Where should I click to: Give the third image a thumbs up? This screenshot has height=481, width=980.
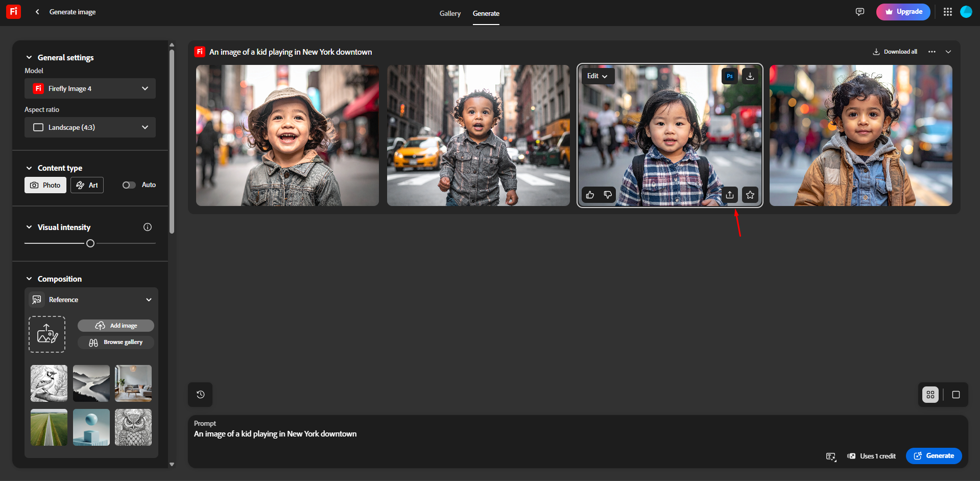click(x=590, y=195)
